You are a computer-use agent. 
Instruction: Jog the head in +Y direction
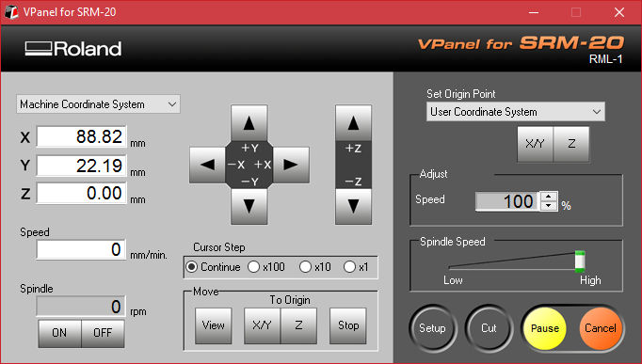[x=249, y=122]
